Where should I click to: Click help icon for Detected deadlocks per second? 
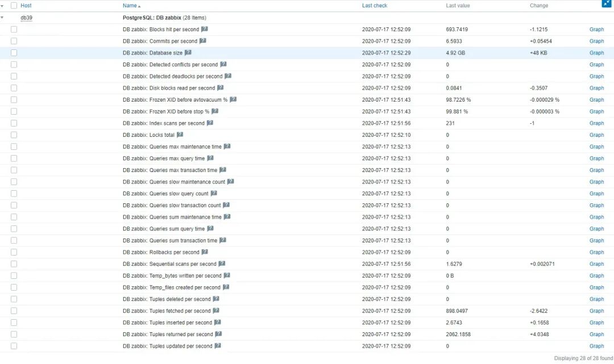coord(228,76)
